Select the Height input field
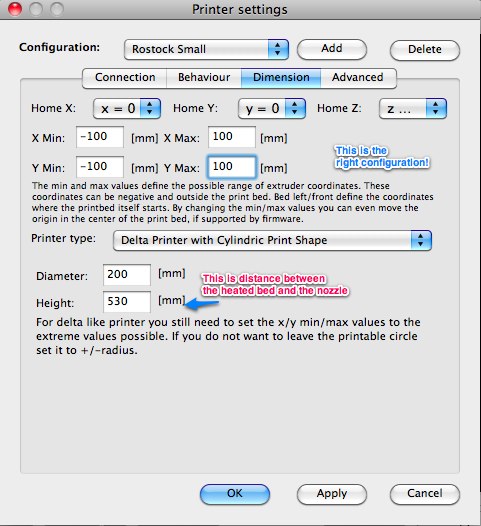Screen dimensions: 481x526 pyautogui.click(x=127, y=302)
